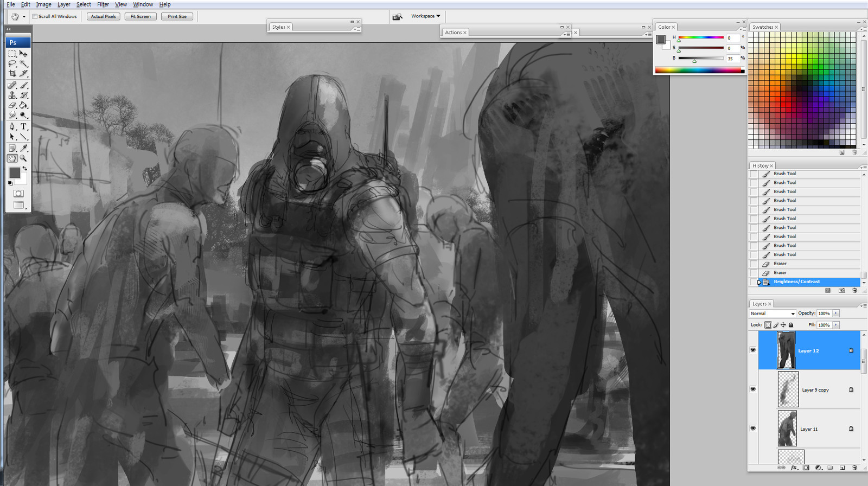Select the Rectangular Marquee tool

click(12, 54)
